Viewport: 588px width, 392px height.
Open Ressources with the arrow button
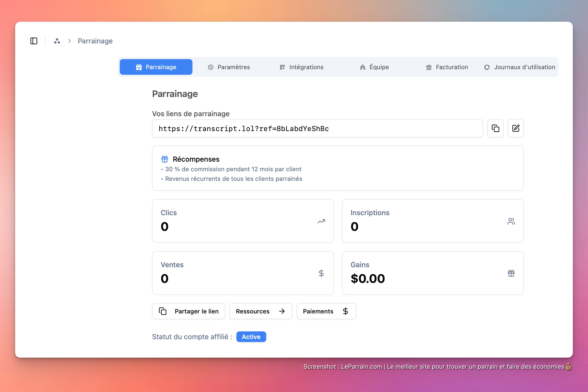click(261, 311)
